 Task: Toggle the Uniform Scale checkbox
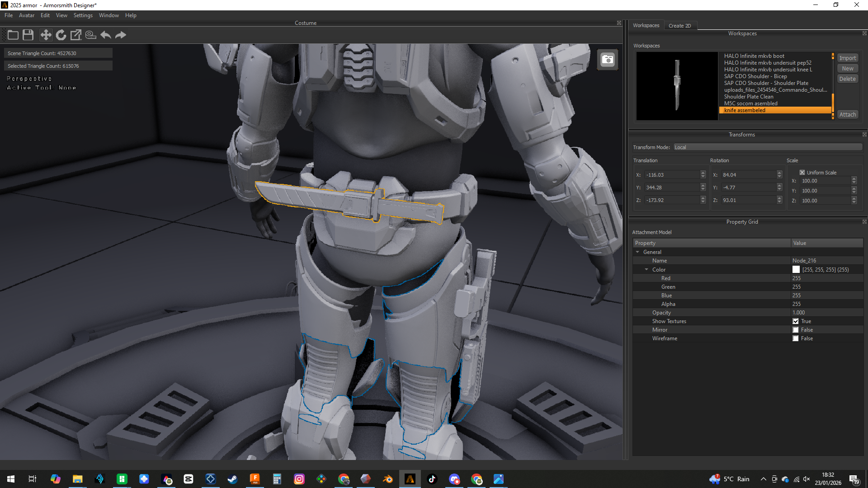[802, 172]
